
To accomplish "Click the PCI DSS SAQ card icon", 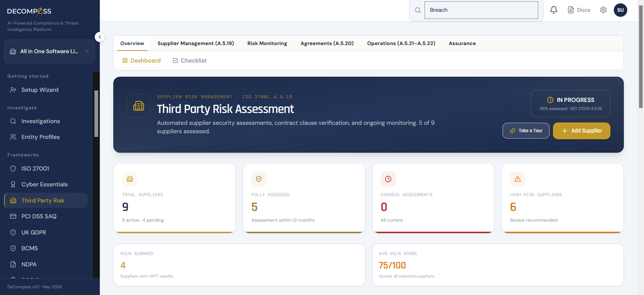I will coord(13,216).
